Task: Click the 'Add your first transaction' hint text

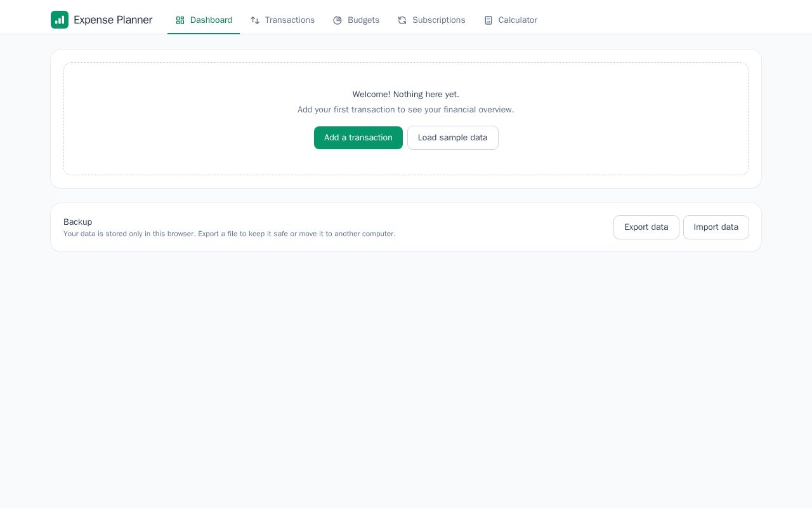Action: 406,110
